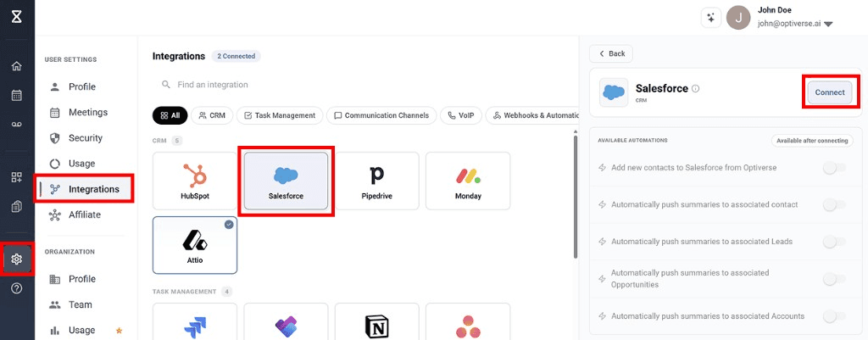
Task: Toggle push summaries to associated Accounts
Action: coord(834,316)
